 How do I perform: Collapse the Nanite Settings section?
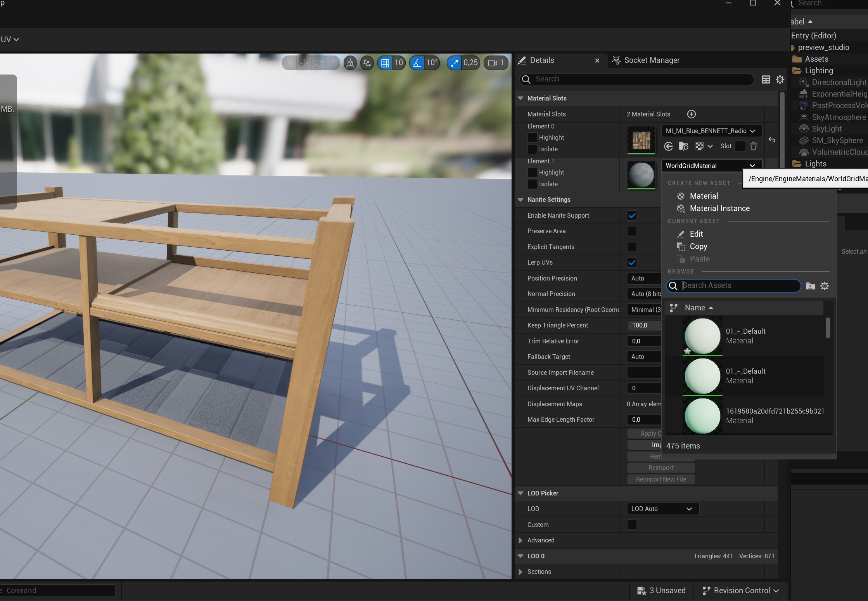point(520,199)
